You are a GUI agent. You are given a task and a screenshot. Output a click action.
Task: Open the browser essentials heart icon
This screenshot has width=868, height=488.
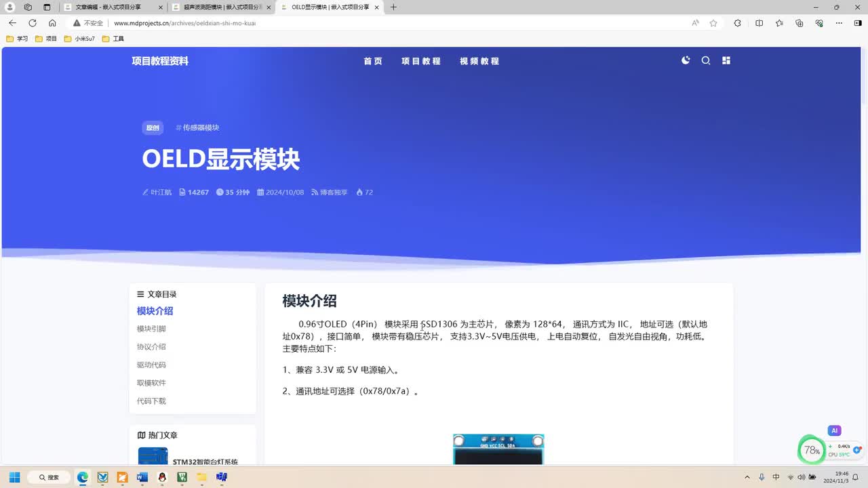pyautogui.click(x=820, y=23)
